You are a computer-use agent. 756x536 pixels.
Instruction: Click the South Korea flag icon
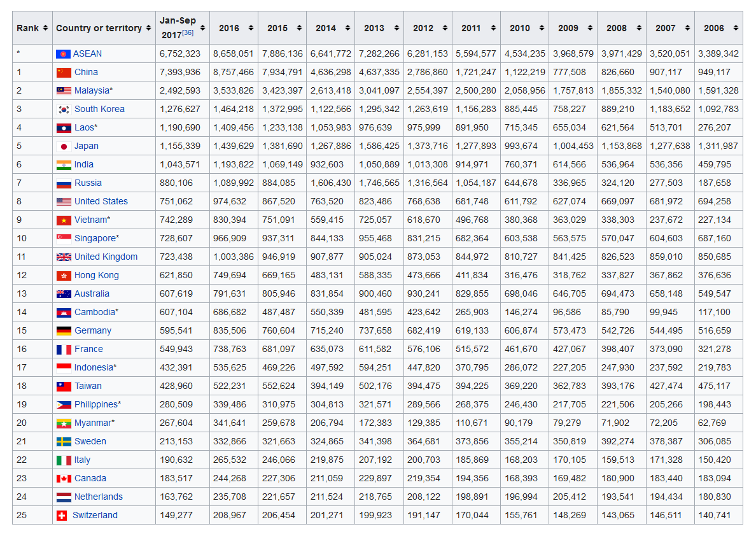pos(64,109)
